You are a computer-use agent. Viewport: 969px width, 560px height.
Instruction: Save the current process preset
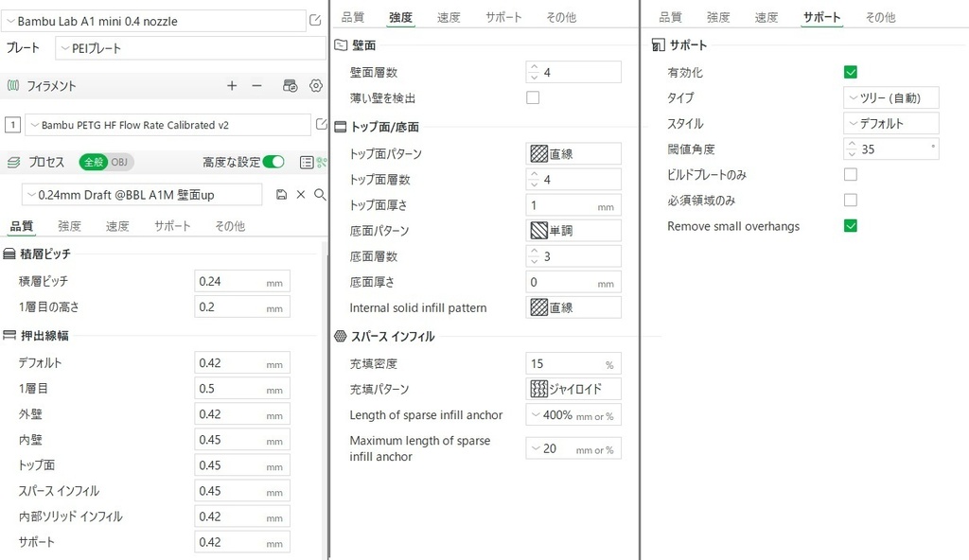[x=282, y=194]
